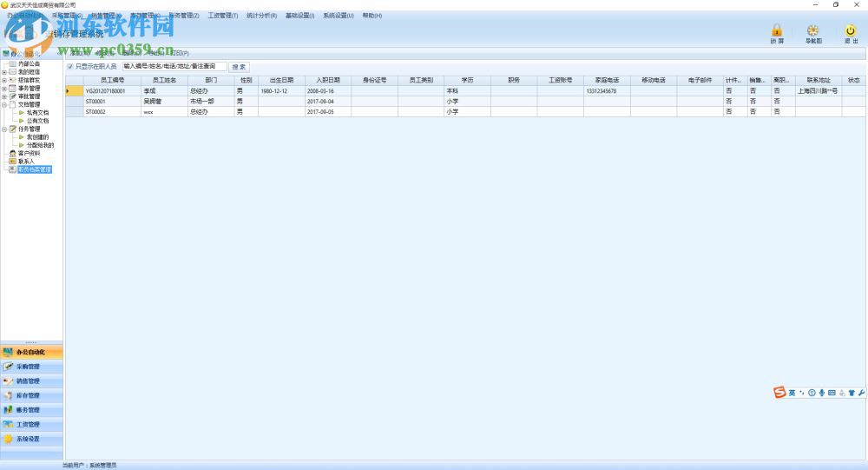This screenshot has height=470, width=868.
Task: Click the 搜索 search button
Action: (x=240, y=67)
